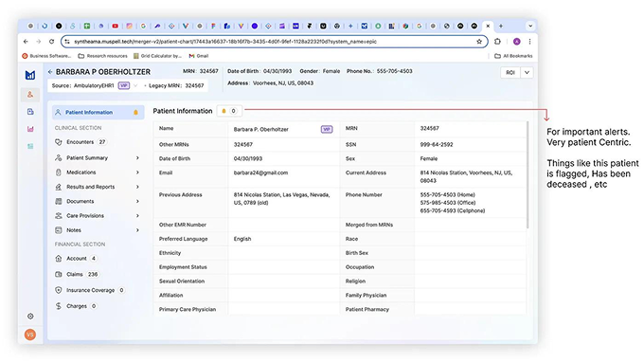
Task: Open the alerts bell counter badge
Action: coord(229,111)
